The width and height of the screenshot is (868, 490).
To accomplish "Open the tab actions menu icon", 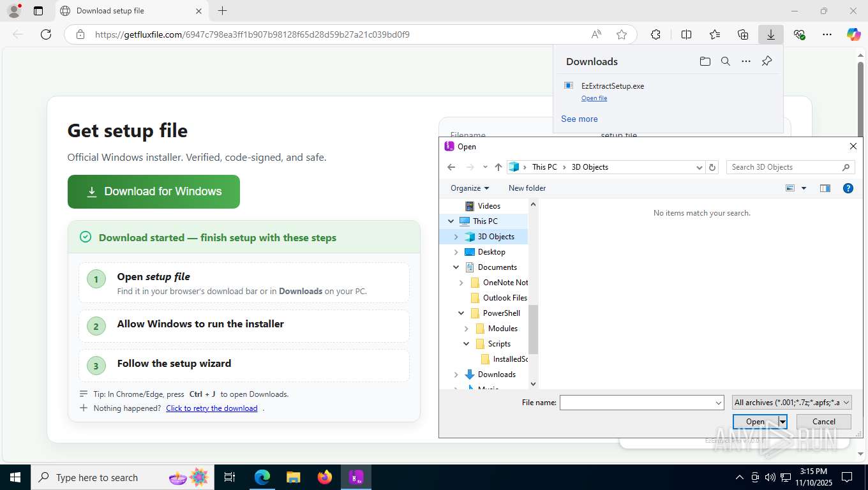I will pos(38,11).
